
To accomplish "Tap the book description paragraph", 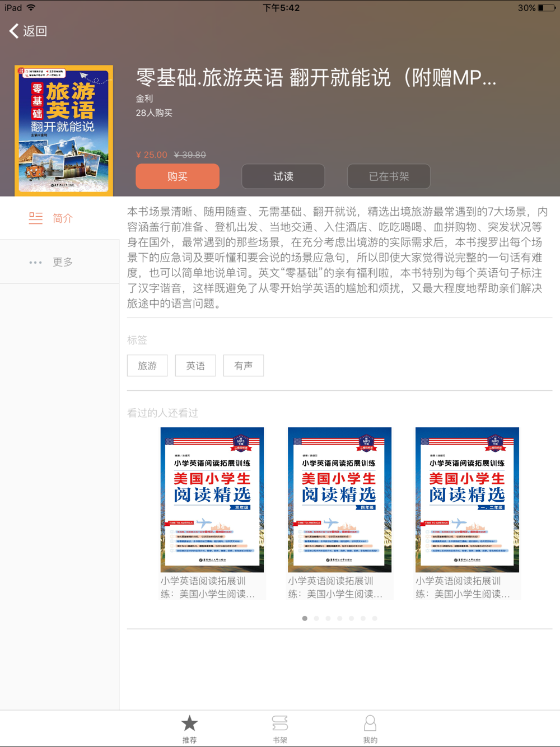I will [x=338, y=258].
